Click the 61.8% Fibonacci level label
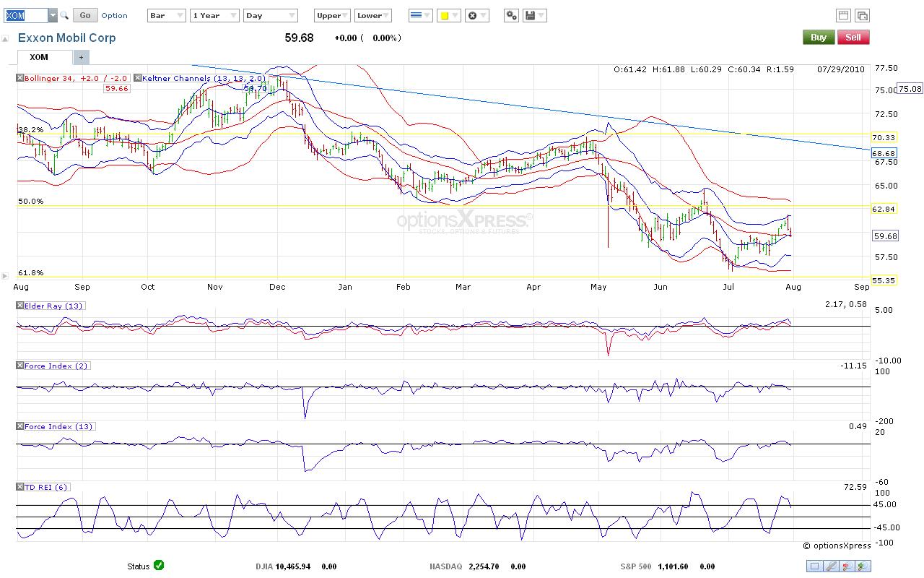The height and width of the screenshot is (578, 924). tap(30, 272)
